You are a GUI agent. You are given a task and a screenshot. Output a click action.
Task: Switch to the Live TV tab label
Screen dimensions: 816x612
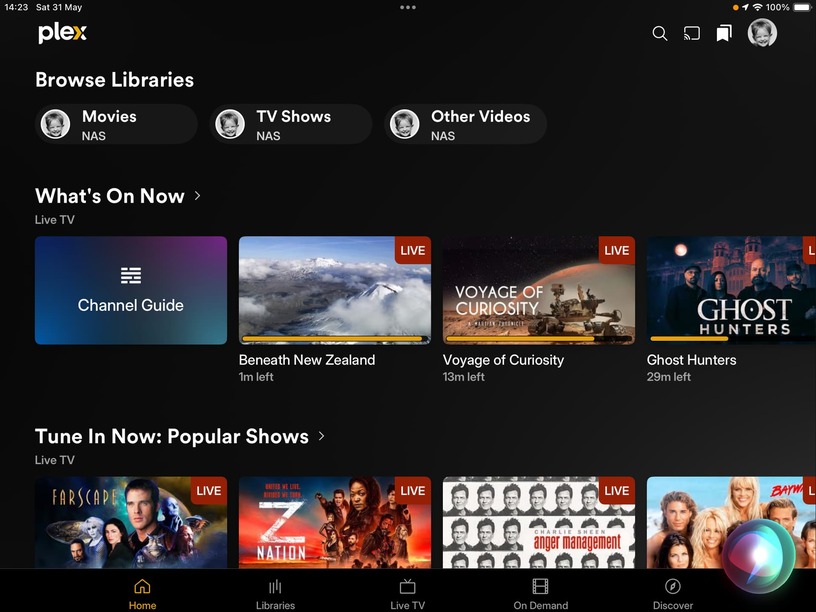(x=407, y=605)
